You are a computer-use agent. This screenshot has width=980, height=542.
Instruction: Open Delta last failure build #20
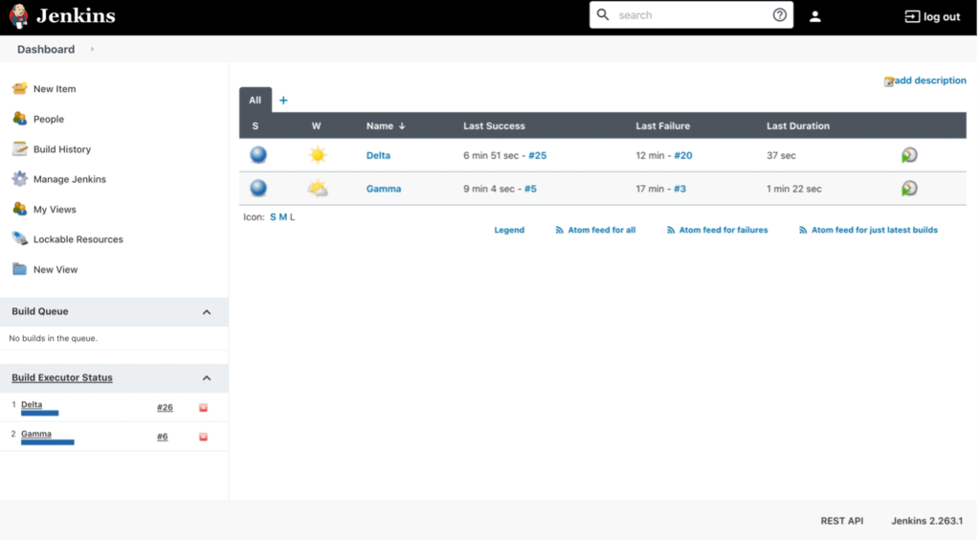(x=683, y=155)
